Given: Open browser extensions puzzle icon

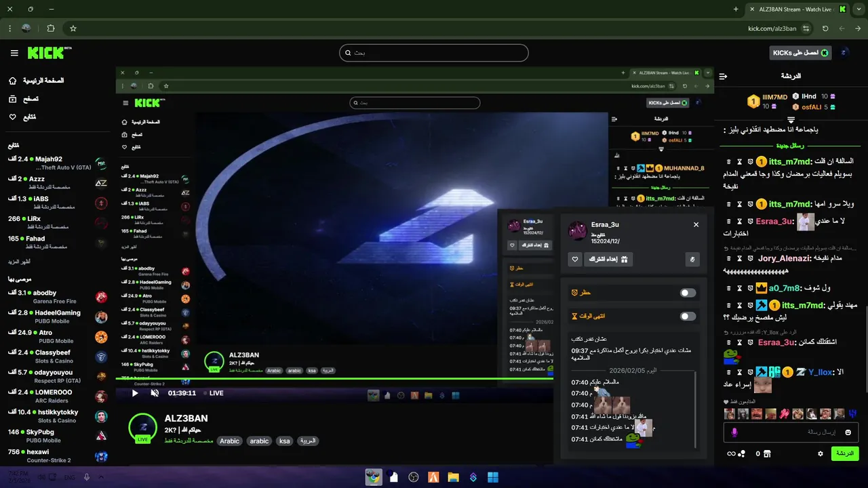Looking at the screenshot, I should click(x=51, y=28).
